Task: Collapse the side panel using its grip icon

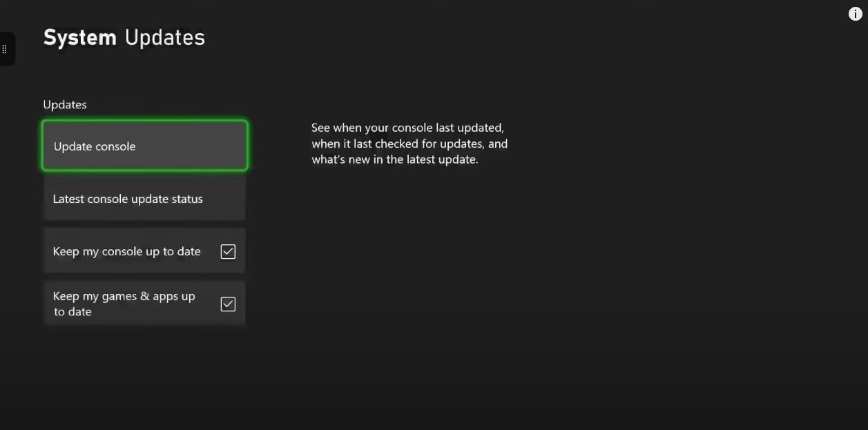Action: 5,48
